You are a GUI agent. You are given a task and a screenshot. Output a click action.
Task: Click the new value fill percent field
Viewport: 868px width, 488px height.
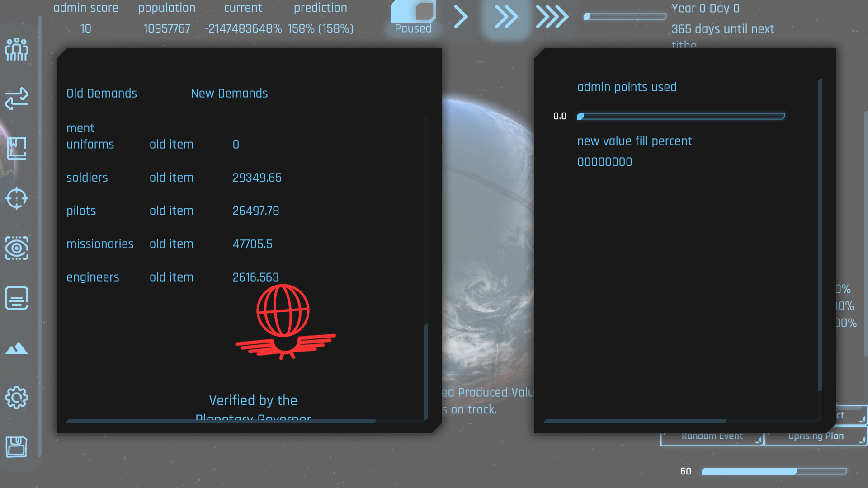tap(605, 162)
